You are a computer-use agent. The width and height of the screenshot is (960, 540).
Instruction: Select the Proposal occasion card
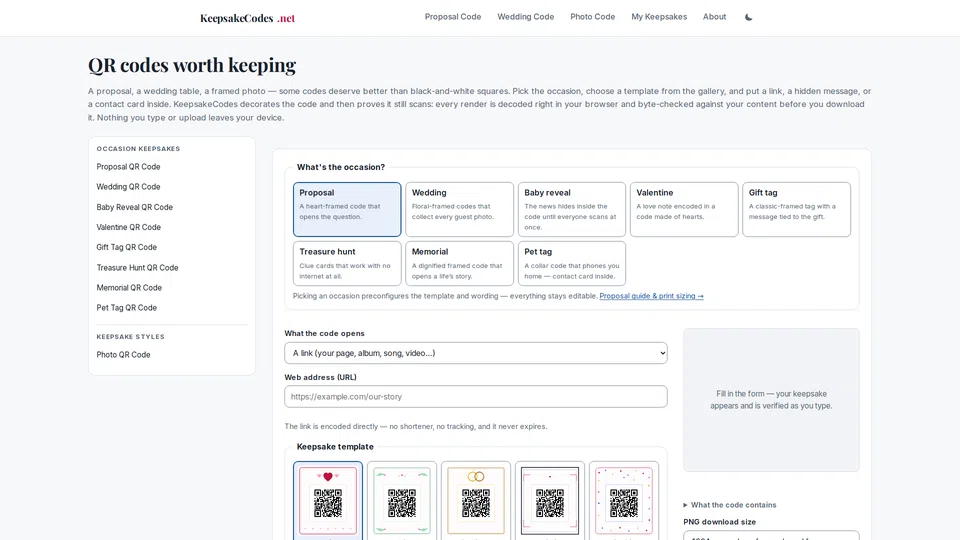[347, 209]
